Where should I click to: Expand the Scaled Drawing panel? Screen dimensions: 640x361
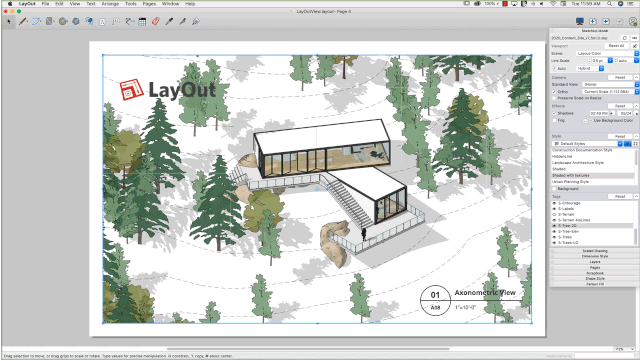(x=595, y=251)
